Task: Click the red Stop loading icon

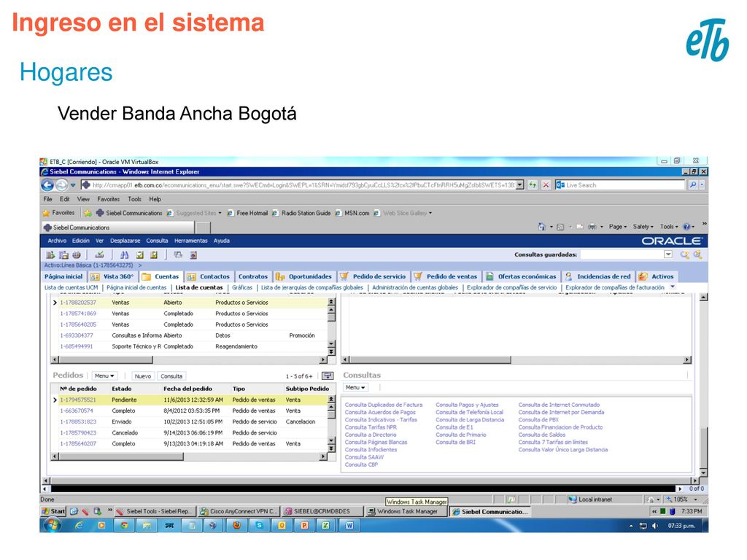Action: [x=546, y=184]
